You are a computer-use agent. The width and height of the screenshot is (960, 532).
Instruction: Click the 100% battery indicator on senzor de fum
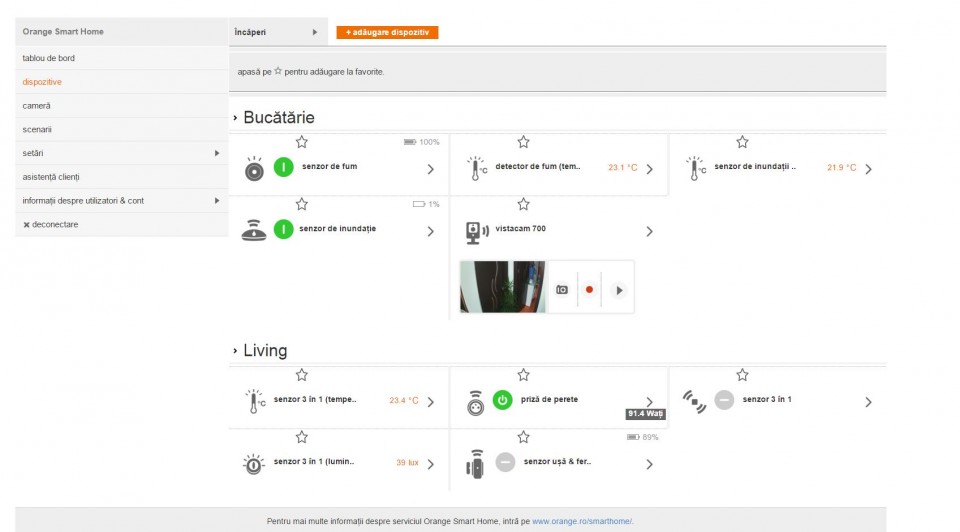point(422,142)
